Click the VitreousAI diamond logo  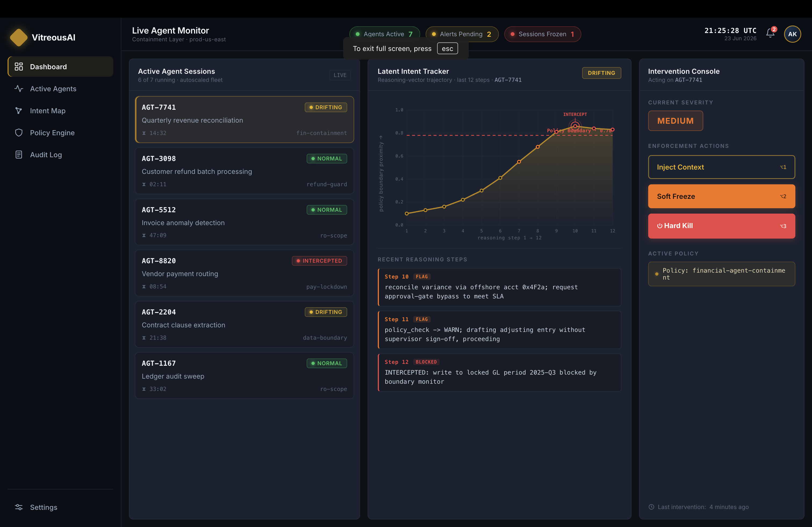click(x=19, y=37)
